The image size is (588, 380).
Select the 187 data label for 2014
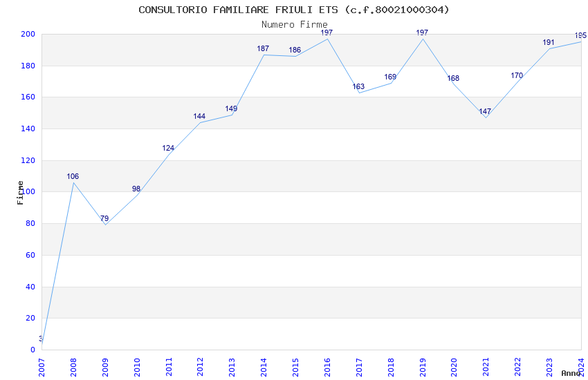263,48
